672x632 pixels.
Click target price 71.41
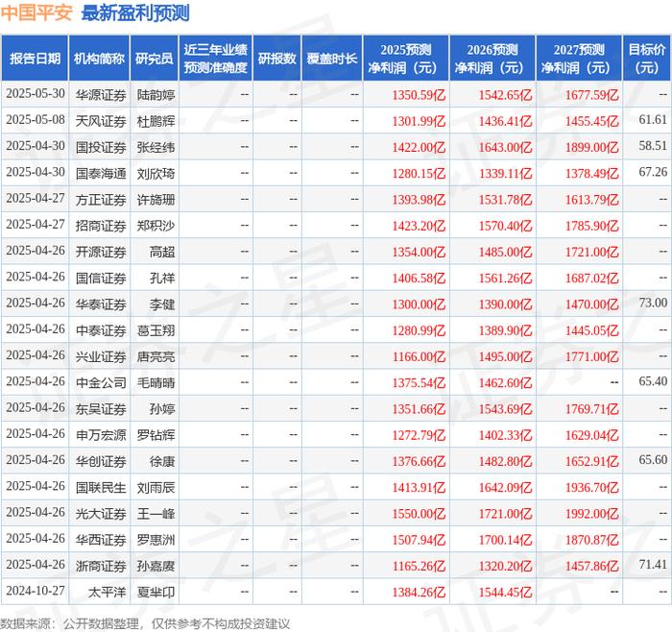pyautogui.click(x=653, y=564)
